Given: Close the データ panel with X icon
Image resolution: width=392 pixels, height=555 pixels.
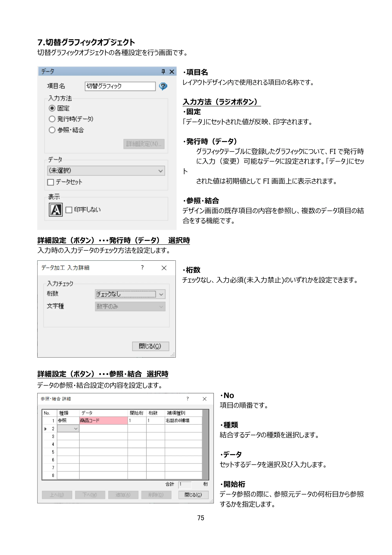Looking at the screenshot, I should tap(172, 72).
